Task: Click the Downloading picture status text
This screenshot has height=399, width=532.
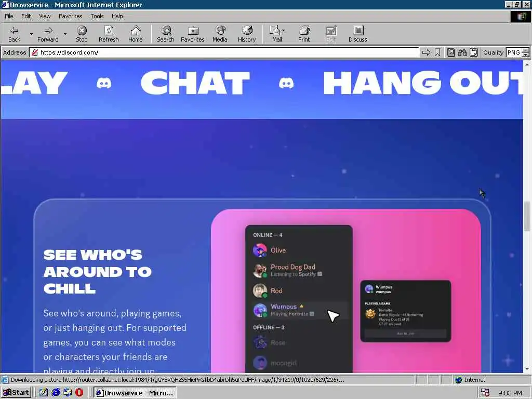Action: [x=178, y=380]
